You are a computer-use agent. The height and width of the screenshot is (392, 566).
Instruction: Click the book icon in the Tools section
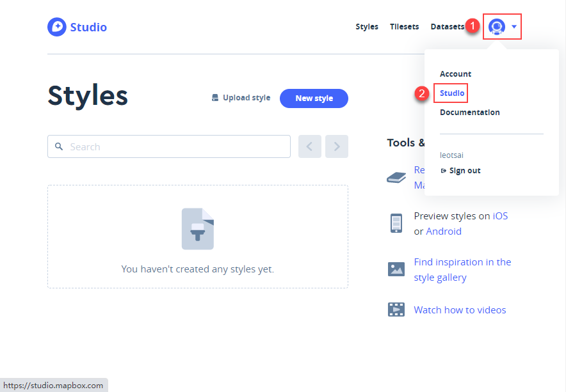click(396, 177)
